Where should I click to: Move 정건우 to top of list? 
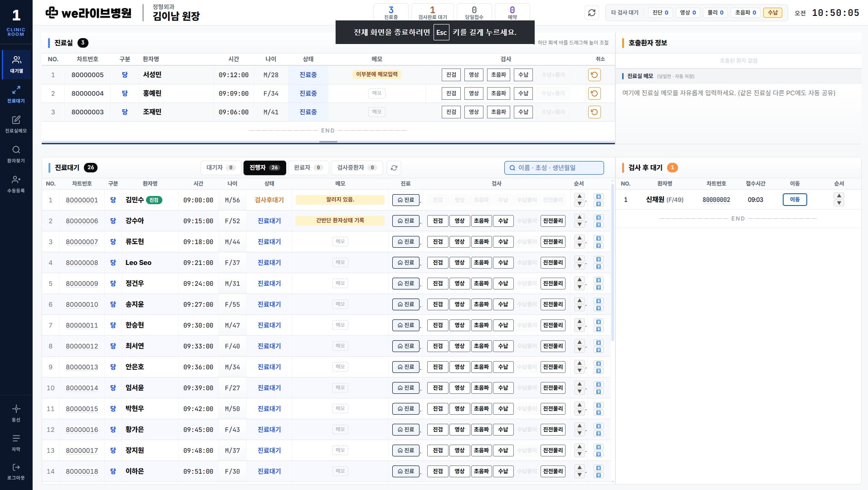tap(599, 280)
